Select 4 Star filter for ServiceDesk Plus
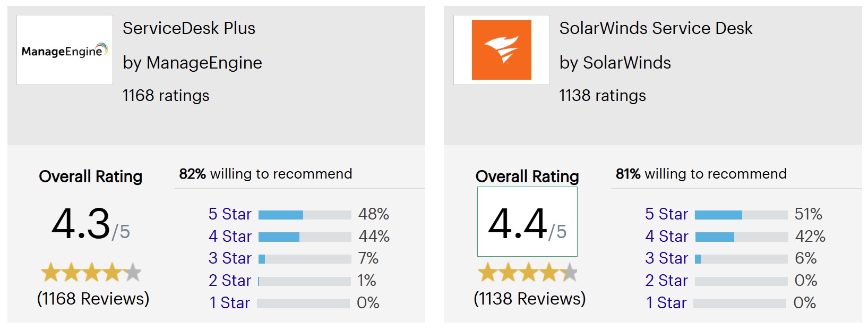 coord(230,237)
